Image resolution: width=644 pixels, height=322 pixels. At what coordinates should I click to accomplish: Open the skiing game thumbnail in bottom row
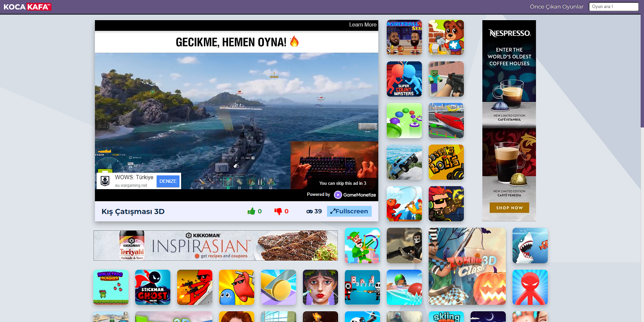446,317
